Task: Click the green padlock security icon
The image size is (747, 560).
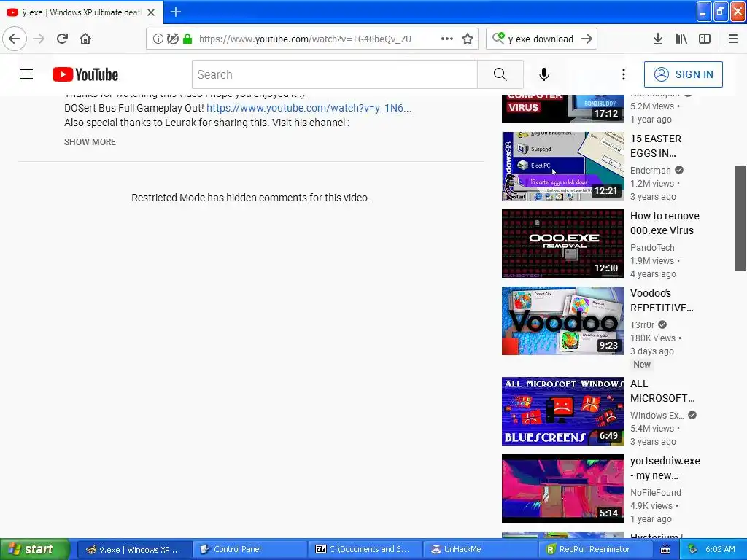Action: pos(187,39)
